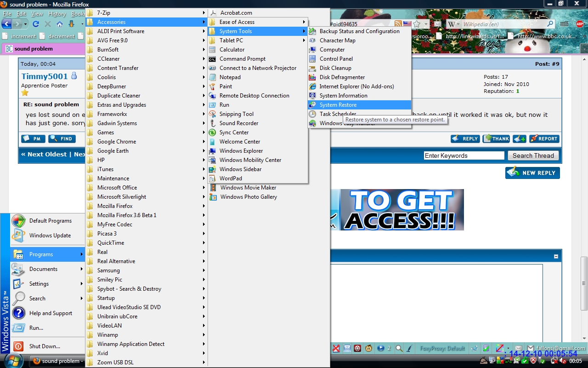The width and height of the screenshot is (588, 368).
Task: Click the Command Prompt icon
Action: point(212,59)
